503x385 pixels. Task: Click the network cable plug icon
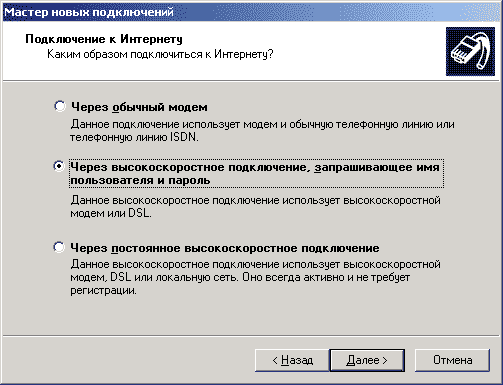tap(470, 51)
